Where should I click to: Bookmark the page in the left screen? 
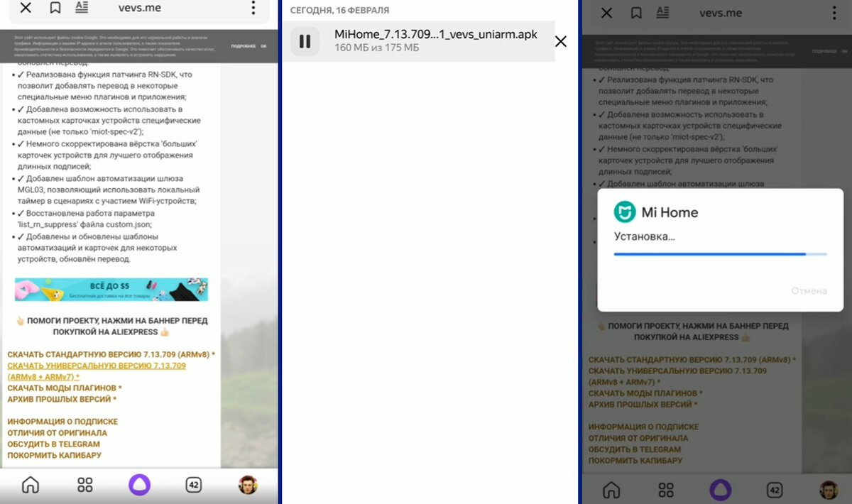(55, 9)
